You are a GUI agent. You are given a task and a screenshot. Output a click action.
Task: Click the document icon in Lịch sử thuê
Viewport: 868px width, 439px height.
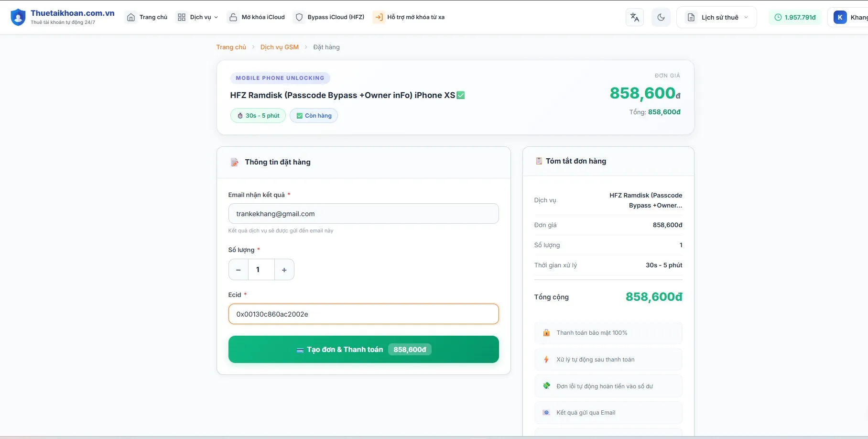point(691,17)
